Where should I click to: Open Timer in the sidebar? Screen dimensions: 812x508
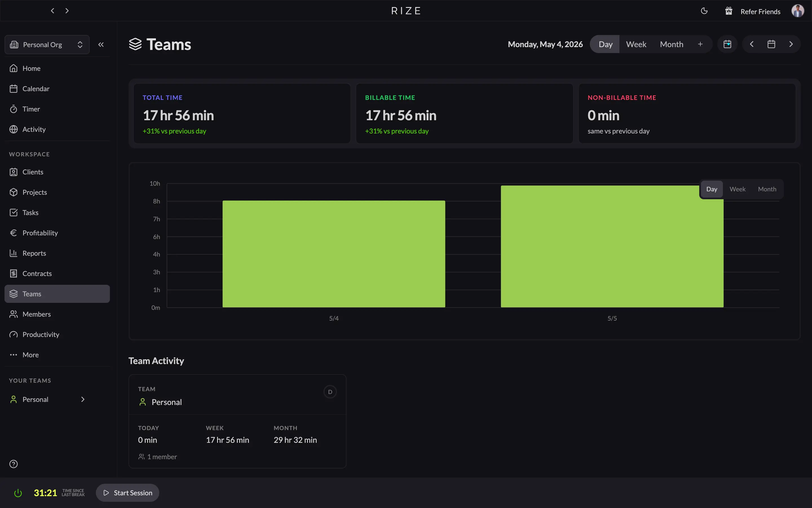tap(57, 109)
